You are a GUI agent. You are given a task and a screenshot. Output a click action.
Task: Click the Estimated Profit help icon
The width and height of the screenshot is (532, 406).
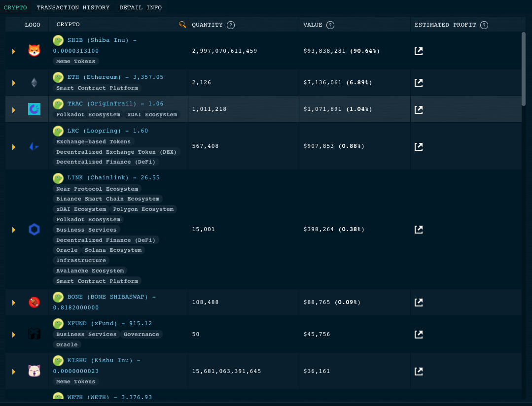coord(484,25)
